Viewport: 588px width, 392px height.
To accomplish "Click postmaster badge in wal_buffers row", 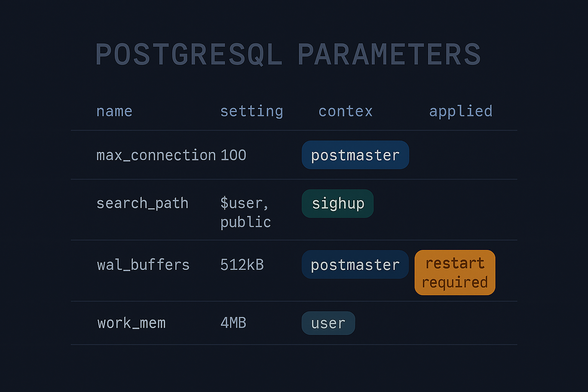I will (x=355, y=265).
